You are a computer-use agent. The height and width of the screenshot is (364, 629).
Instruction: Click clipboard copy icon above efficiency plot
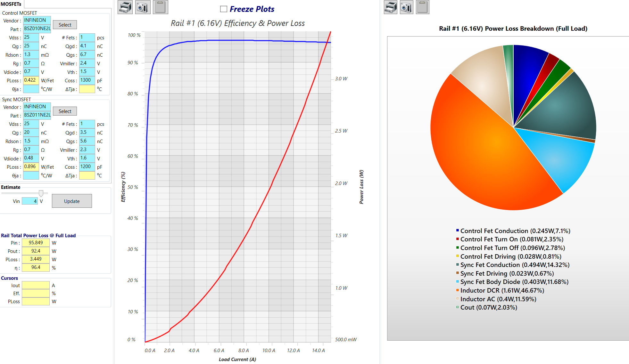click(160, 7)
